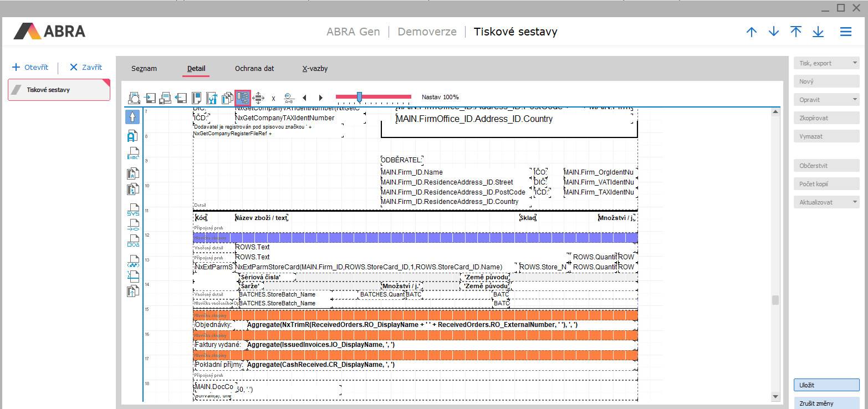Select the pages with up arrow tool
Image resolution: width=868 pixels, height=409 pixels.
pos(132,291)
